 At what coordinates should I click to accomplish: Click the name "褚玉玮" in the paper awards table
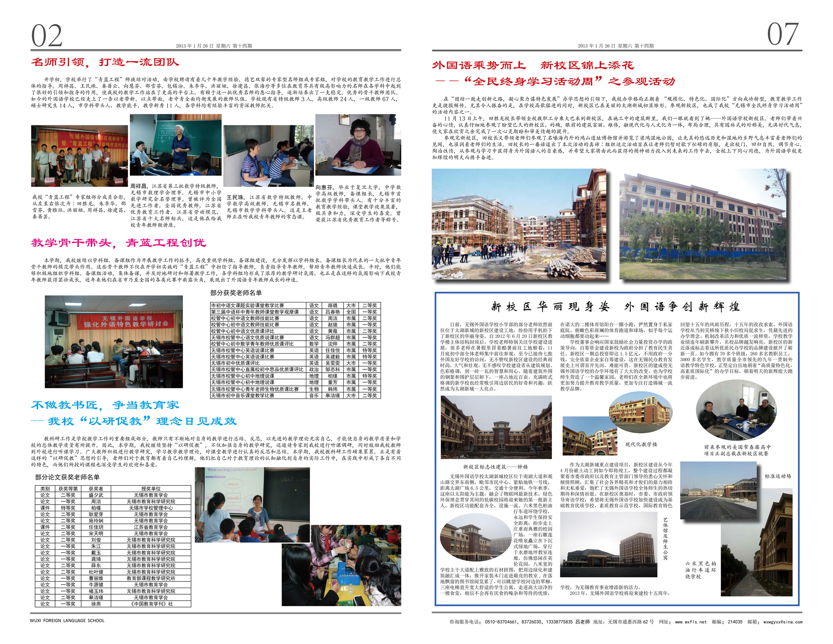tap(96, 591)
